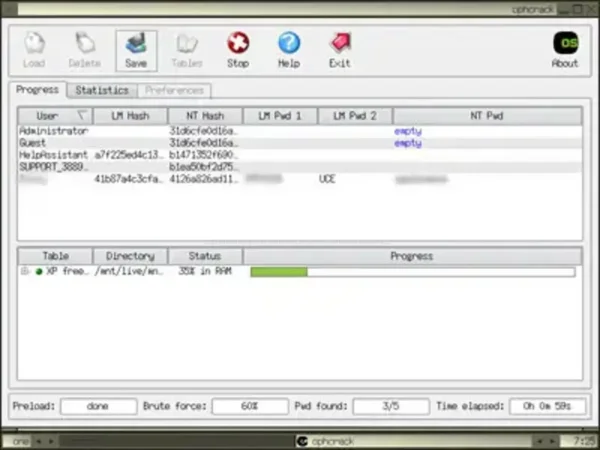600x450 pixels.
Task: Click the NT Pwd column header
Action: tap(487, 116)
